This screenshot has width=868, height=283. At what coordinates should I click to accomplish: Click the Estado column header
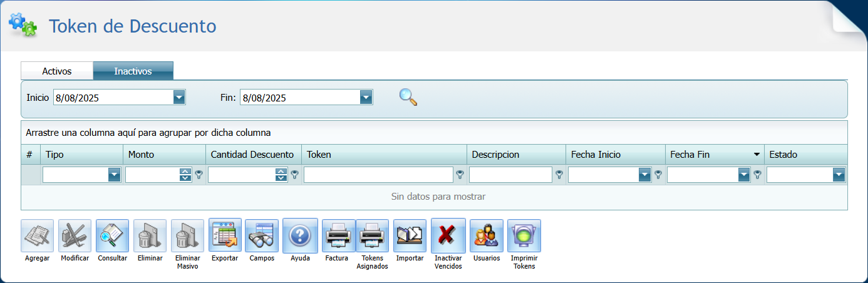tap(805, 155)
